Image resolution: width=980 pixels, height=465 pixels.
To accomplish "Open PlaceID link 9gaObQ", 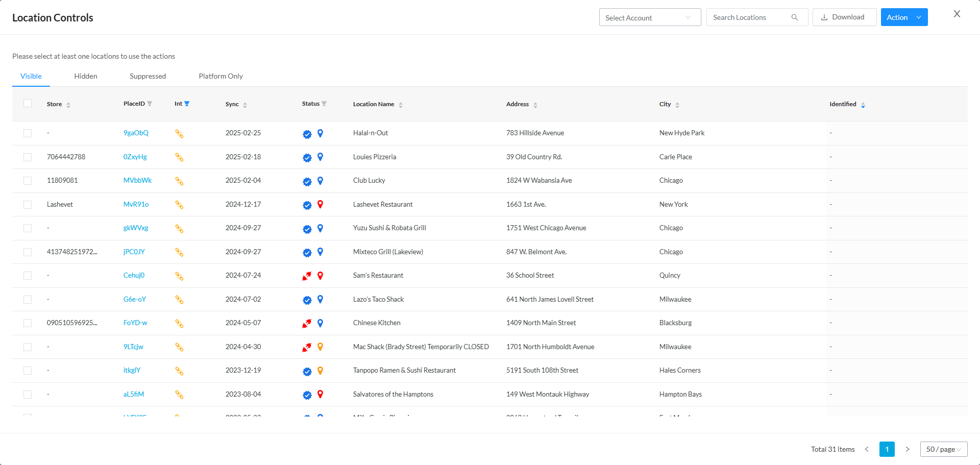I will click(x=136, y=133).
